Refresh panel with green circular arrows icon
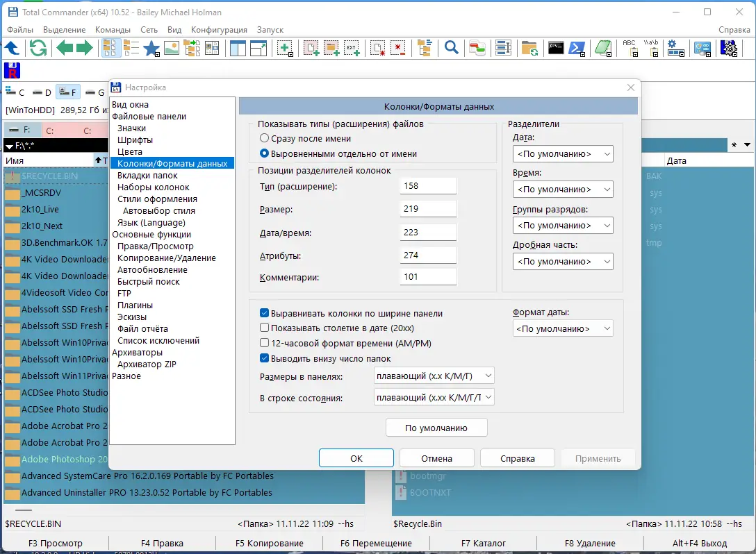756x554 pixels. (38, 48)
